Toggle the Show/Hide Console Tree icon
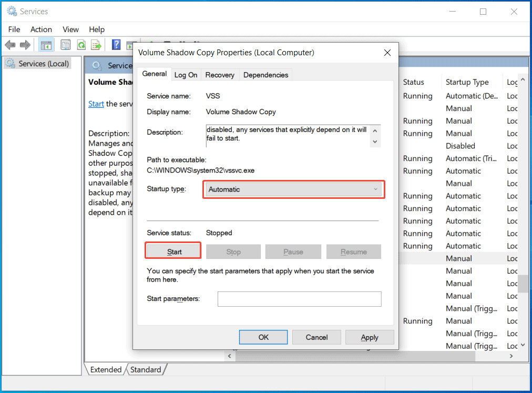 [46, 45]
